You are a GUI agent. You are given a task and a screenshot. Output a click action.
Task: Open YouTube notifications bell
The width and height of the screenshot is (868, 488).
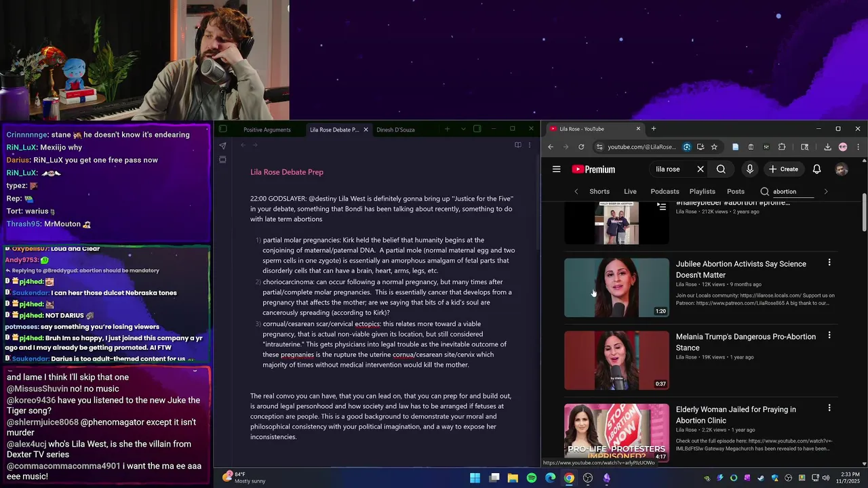point(816,169)
